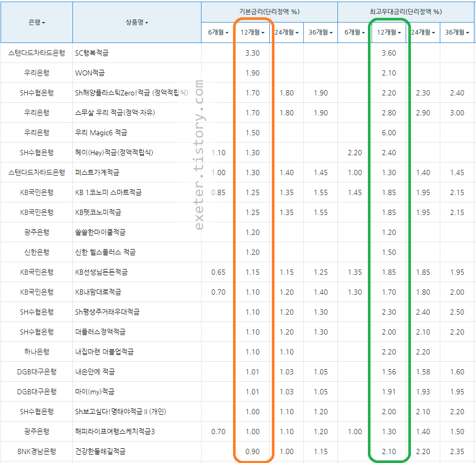The width and height of the screenshot is (476, 463).
Task: Select KB 1코노미 스마트적금 product
Action: pyautogui.click(x=108, y=192)
